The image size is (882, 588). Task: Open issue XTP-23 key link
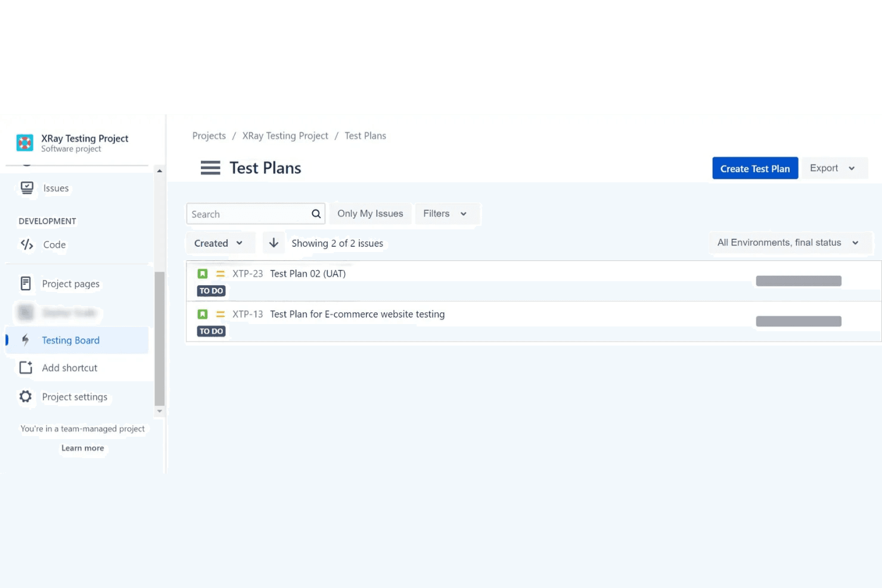coord(248,273)
